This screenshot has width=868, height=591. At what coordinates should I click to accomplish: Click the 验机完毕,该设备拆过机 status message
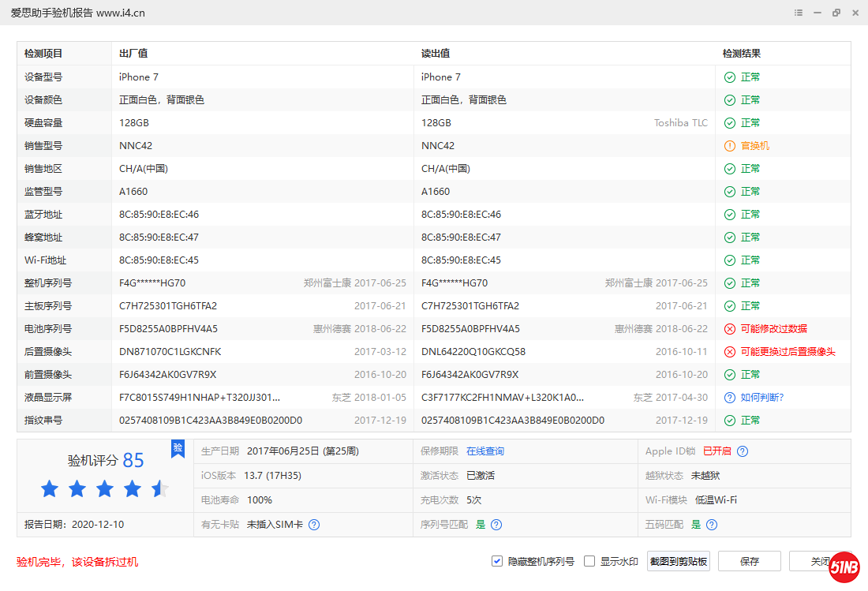[77, 563]
